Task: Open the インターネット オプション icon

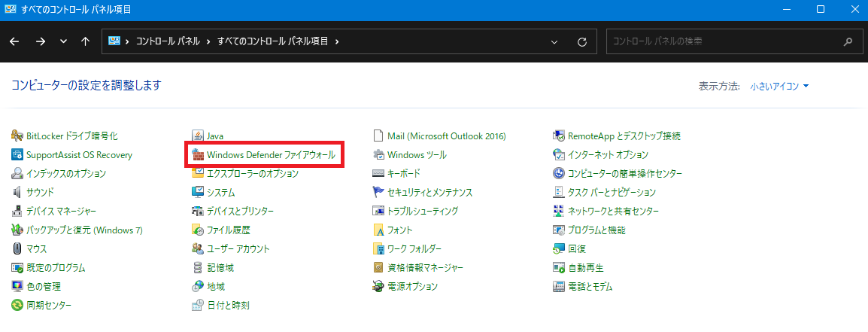Action: tap(559, 154)
